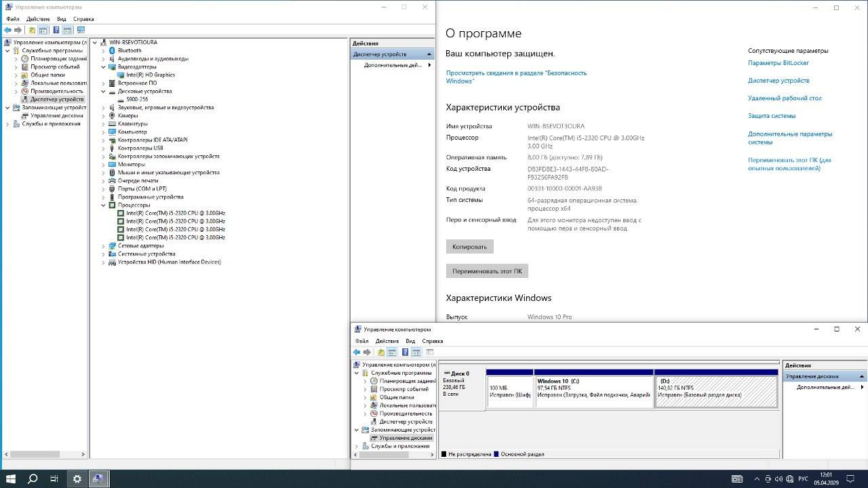Select Производительность in the Disk Management window tree

click(406, 413)
